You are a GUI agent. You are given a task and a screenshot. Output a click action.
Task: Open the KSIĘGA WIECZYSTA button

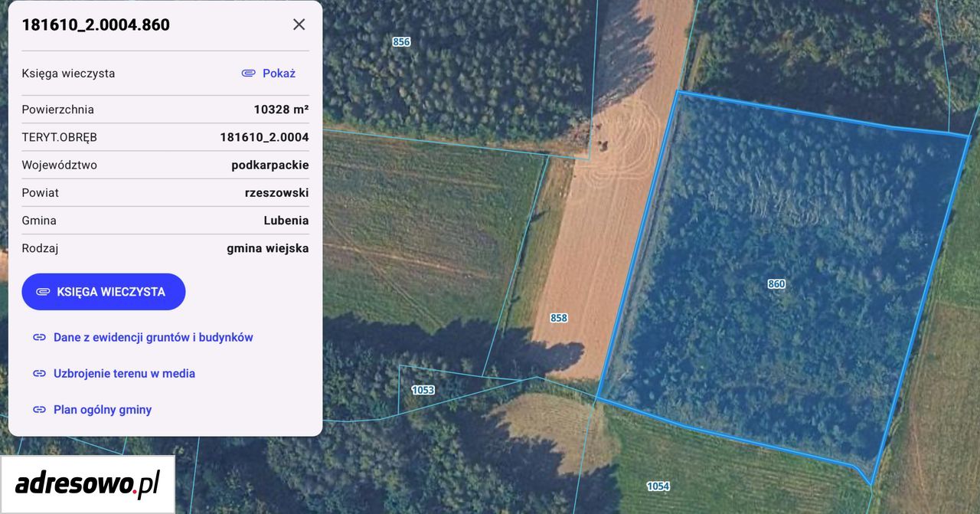pos(103,292)
